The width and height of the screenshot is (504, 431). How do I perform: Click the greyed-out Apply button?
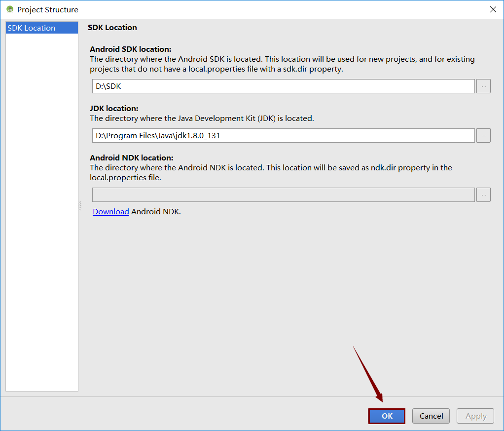click(475, 416)
